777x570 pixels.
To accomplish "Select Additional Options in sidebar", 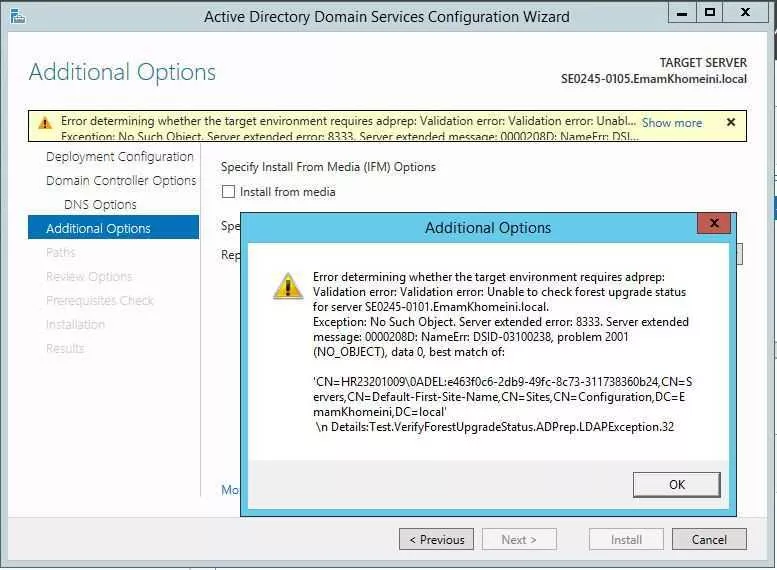I will coord(113,228).
